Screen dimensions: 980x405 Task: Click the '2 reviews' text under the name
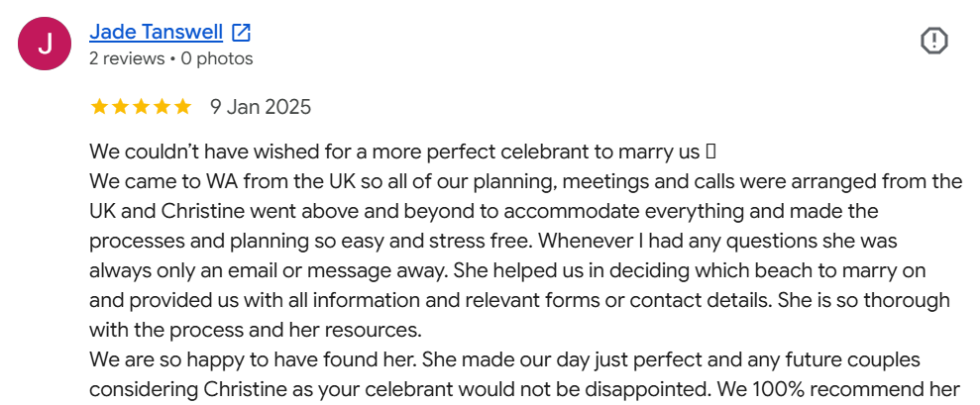[x=127, y=58]
